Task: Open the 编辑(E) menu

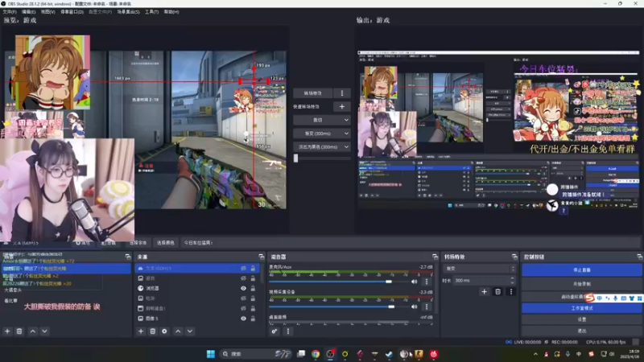Action: (x=28, y=12)
